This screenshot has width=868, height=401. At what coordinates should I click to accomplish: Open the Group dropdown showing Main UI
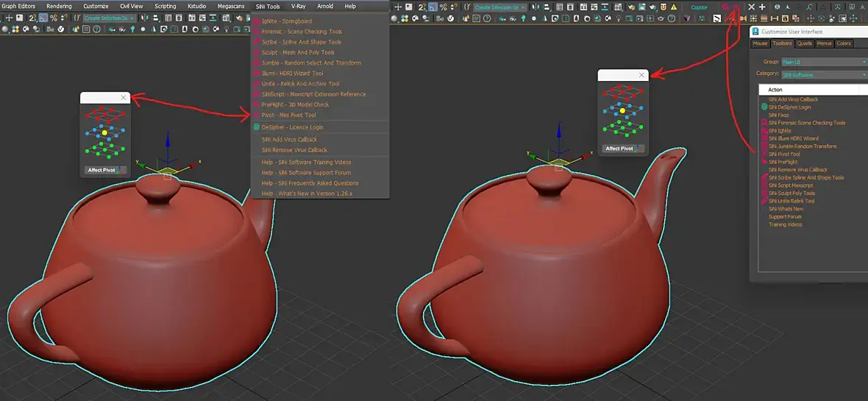tap(825, 62)
